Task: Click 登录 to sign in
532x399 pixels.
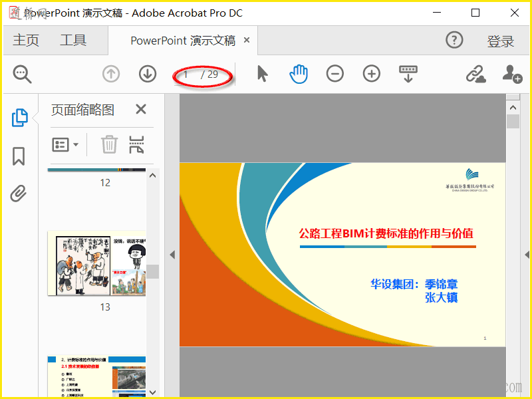Action: [x=501, y=41]
